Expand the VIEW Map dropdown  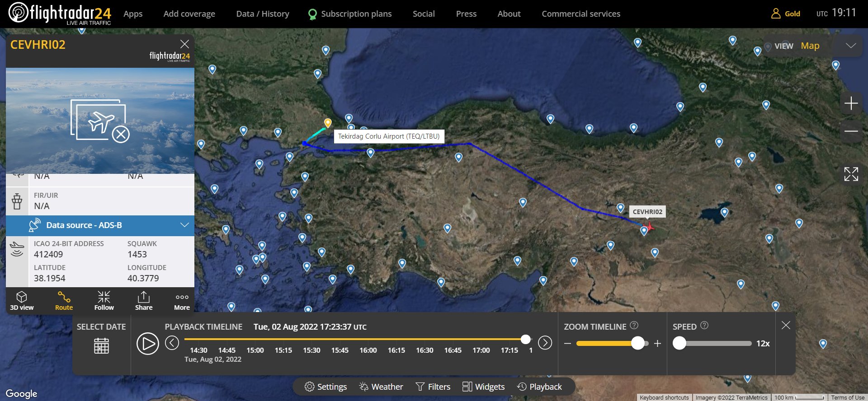pos(812,46)
